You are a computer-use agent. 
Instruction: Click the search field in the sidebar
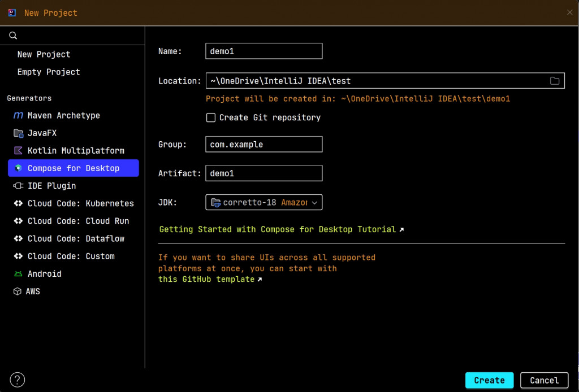pyautogui.click(x=72, y=36)
